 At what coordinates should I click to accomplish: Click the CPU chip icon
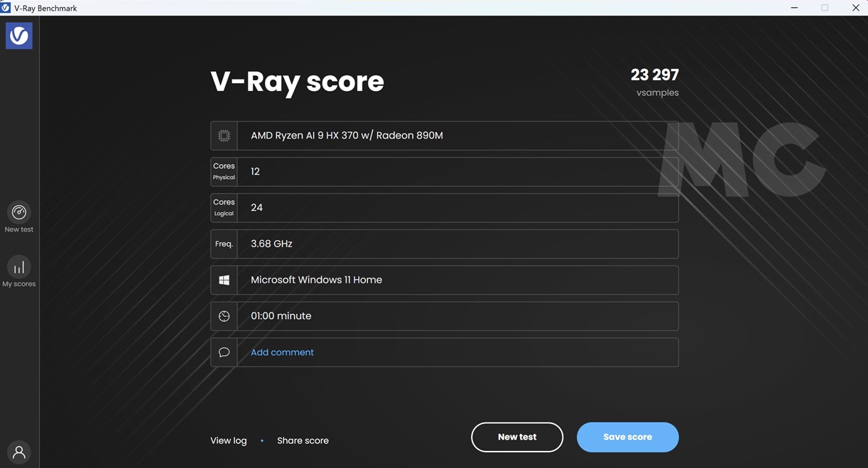coord(224,136)
